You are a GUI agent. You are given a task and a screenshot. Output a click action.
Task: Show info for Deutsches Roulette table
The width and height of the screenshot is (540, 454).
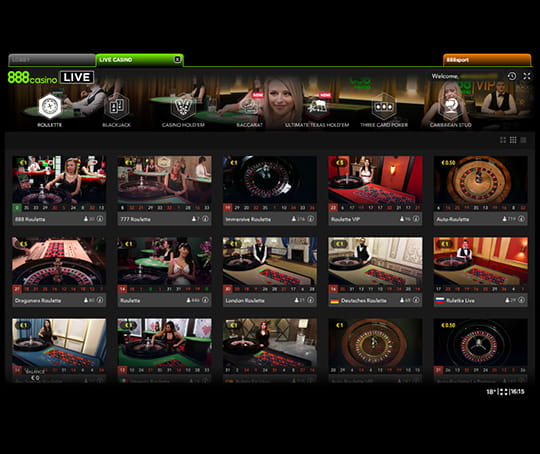(x=416, y=300)
